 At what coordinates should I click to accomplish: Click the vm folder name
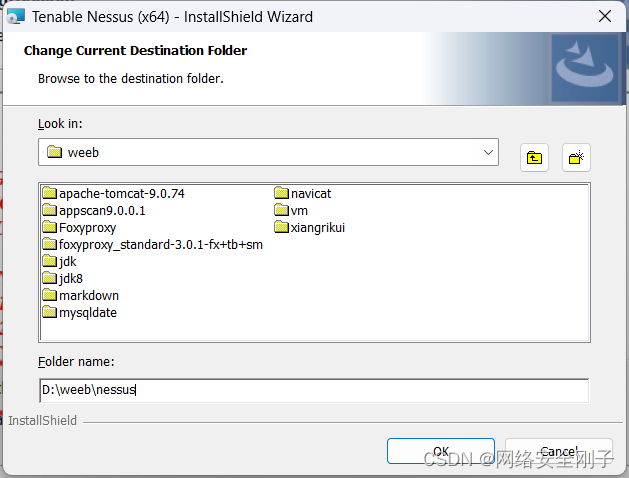point(299,211)
